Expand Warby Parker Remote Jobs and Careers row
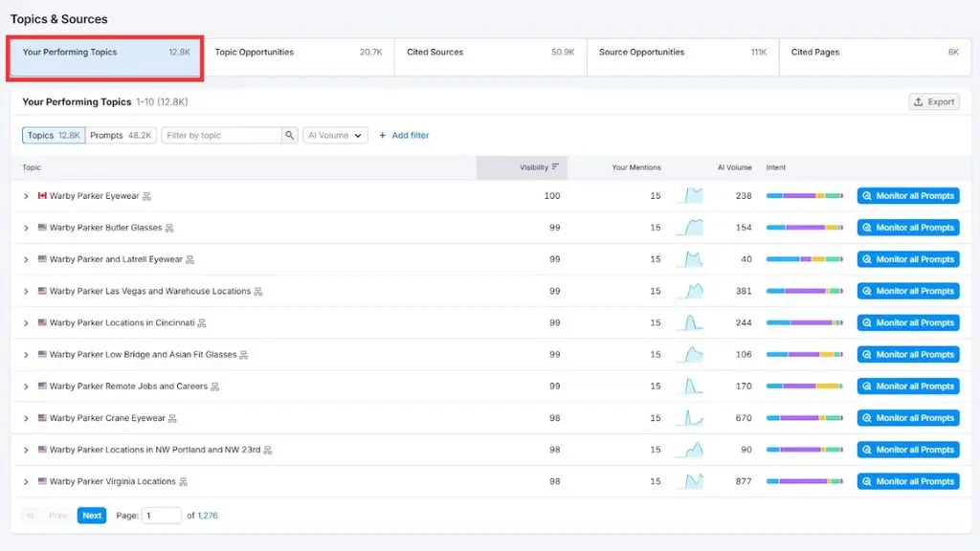Screen dimensions: 980x551 26,386
